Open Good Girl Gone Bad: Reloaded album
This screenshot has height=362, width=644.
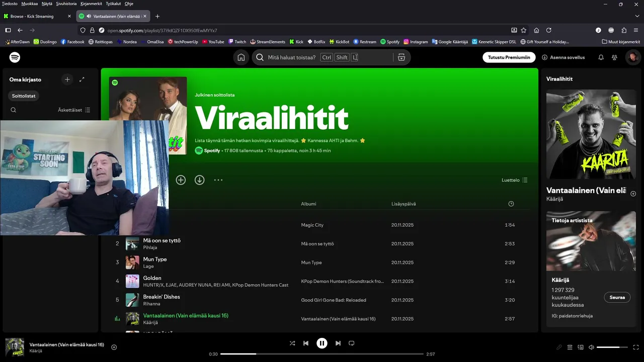click(x=334, y=300)
